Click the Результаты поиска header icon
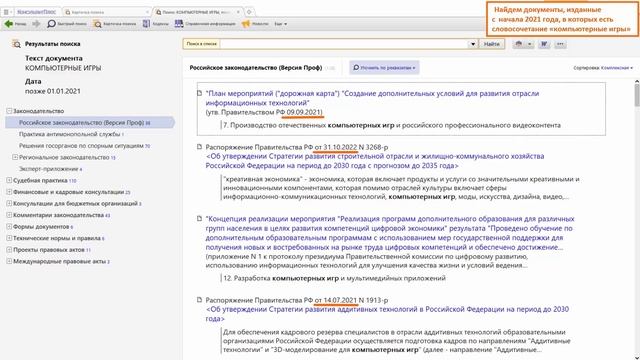Screen dimensions: 640x360 (x=16, y=44)
